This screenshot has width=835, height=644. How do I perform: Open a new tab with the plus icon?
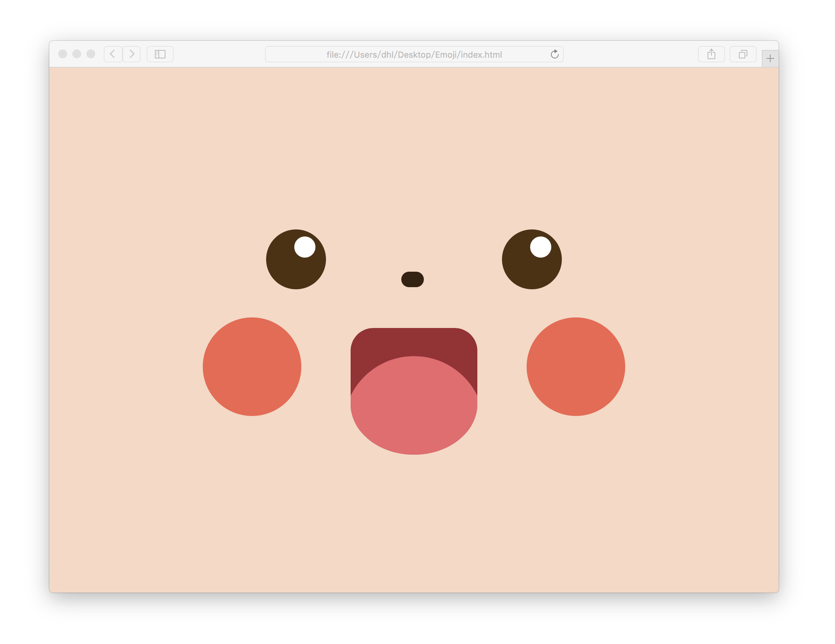coord(770,58)
